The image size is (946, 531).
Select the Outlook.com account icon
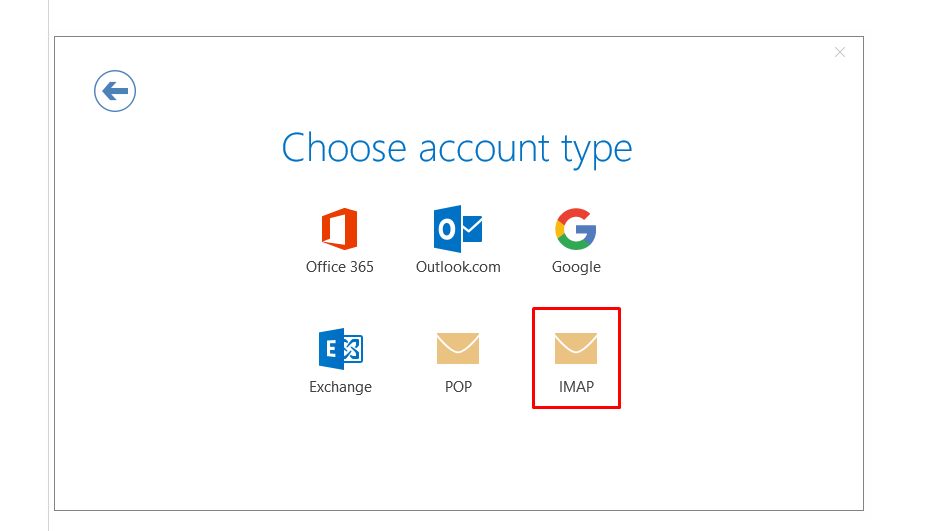pos(458,229)
